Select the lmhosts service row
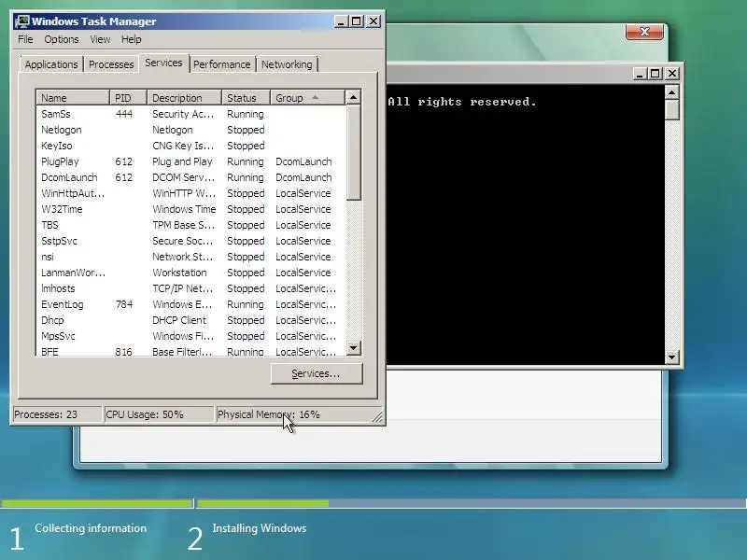Screen dimensions: 747x560 (x=190, y=288)
